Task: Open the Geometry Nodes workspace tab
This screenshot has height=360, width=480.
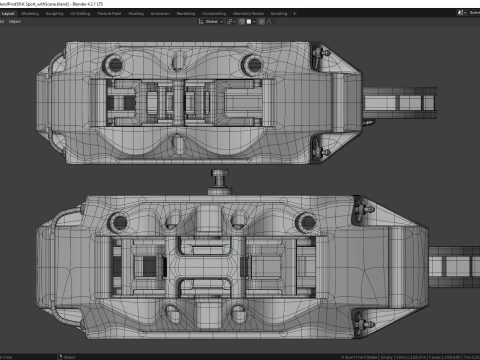Action: pos(248,14)
